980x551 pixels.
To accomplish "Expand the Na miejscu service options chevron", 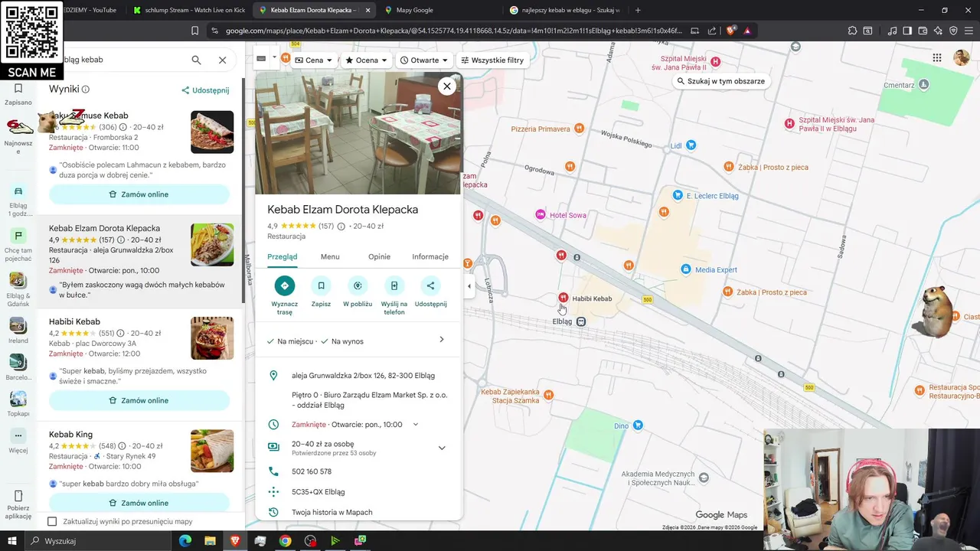I will tap(441, 340).
